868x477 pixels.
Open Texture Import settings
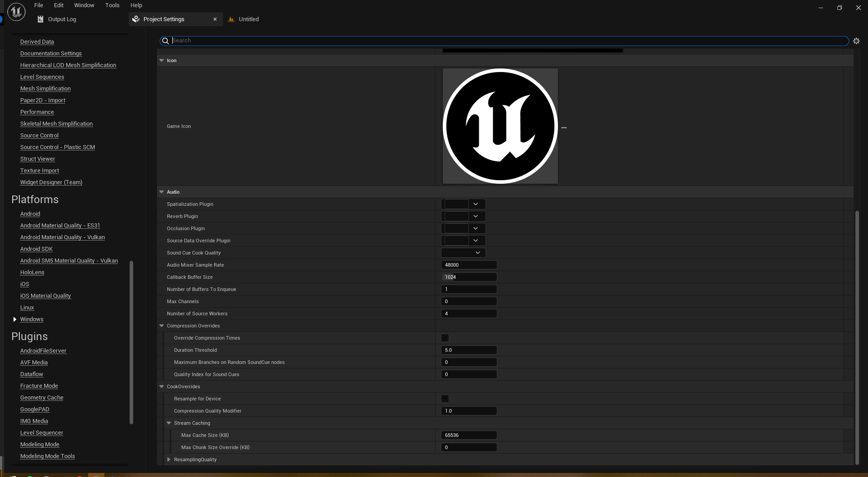coord(40,170)
